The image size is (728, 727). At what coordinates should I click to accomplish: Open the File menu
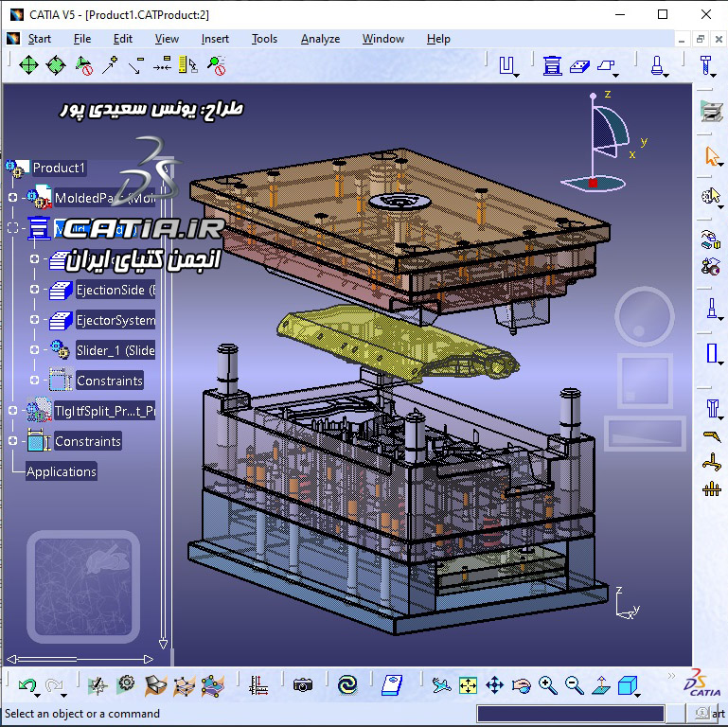pos(82,39)
